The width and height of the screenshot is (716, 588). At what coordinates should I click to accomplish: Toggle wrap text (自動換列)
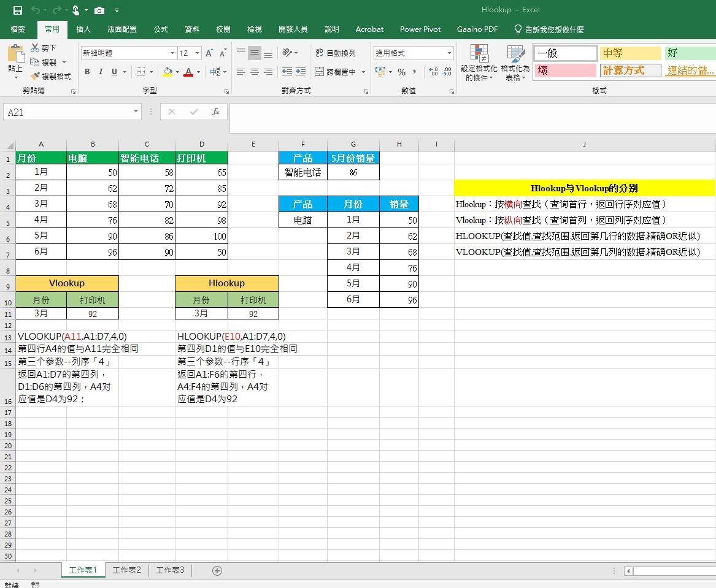[x=335, y=53]
